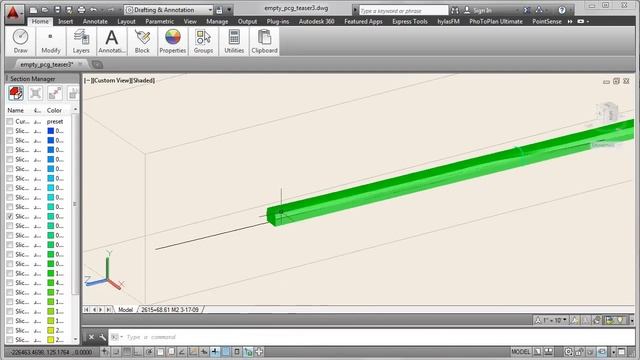Switch to the PointSense ribbon tab

tap(547, 21)
